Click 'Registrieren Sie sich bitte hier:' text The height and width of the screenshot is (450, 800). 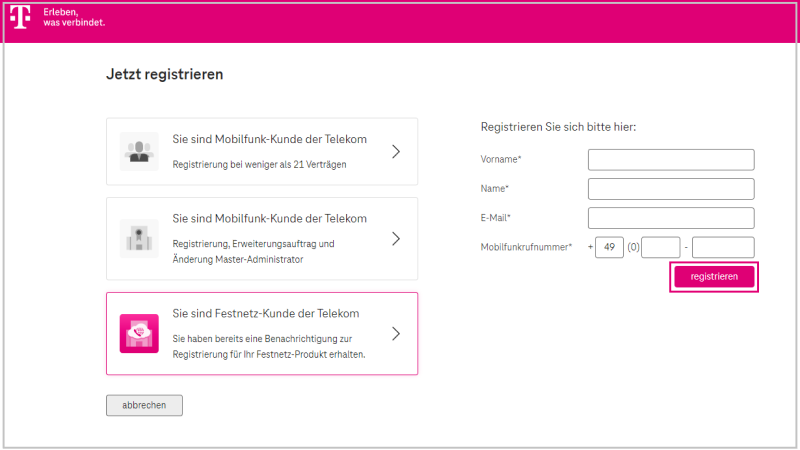(x=558, y=127)
